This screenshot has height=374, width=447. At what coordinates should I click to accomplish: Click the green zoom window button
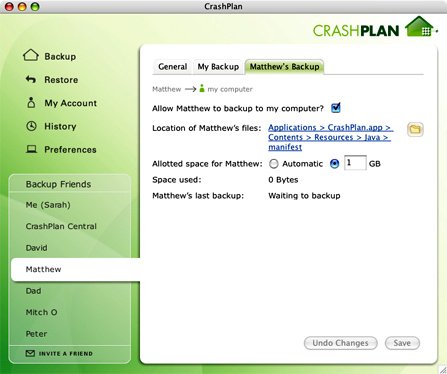(35, 6)
